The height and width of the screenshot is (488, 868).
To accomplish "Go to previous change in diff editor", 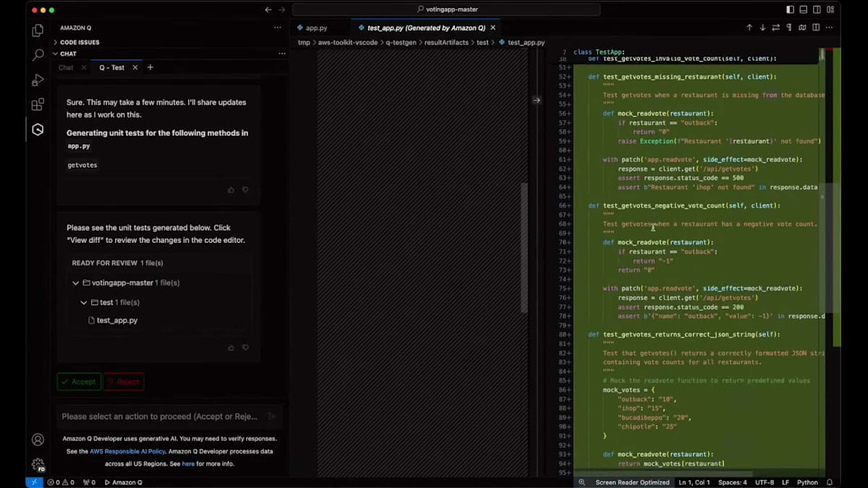I will click(749, 27).
